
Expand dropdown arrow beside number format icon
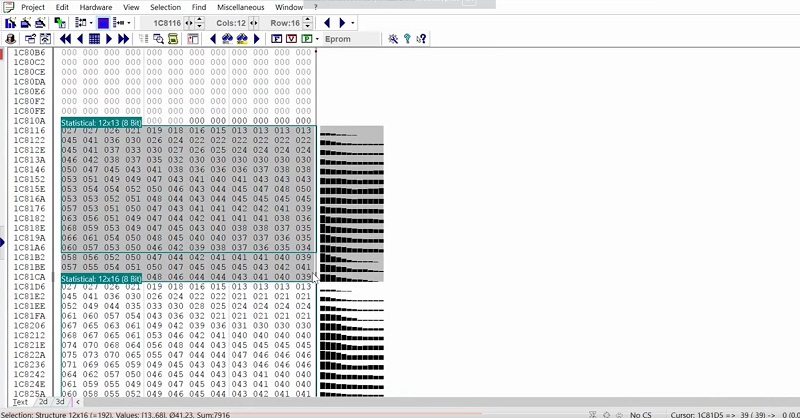91,23
